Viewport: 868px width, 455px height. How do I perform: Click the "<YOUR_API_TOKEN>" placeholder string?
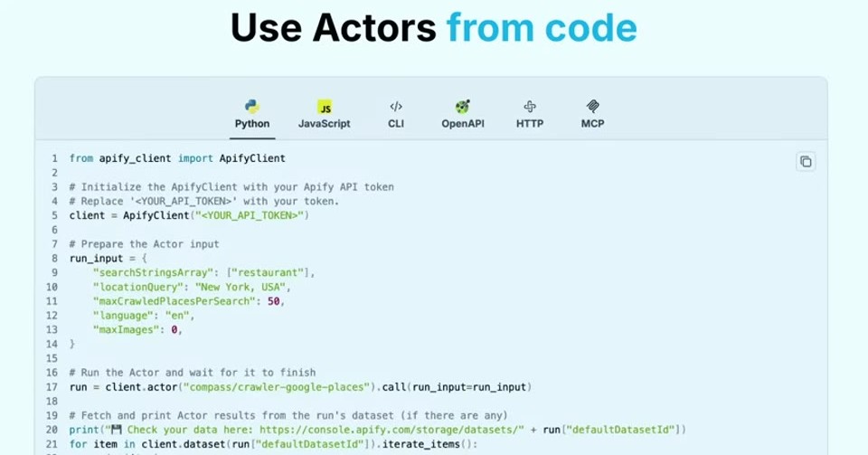[250, 215]
